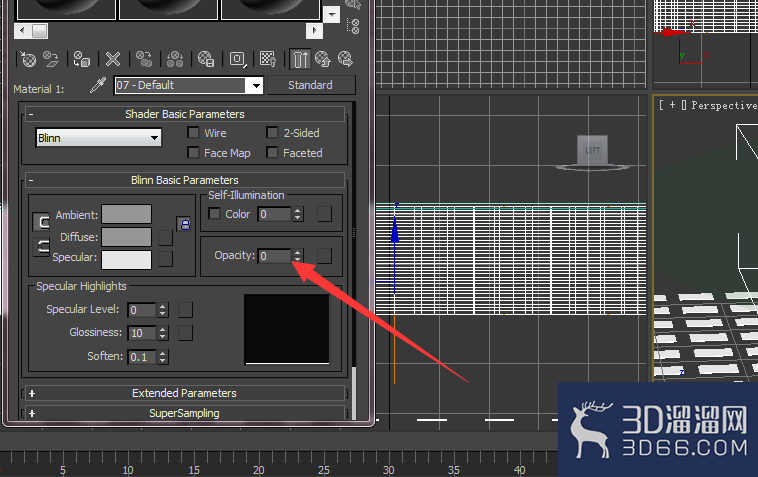The height and width of the screenshot is (477, 758).
Task: Click frame 30 on the timeline
Action: 389,469
